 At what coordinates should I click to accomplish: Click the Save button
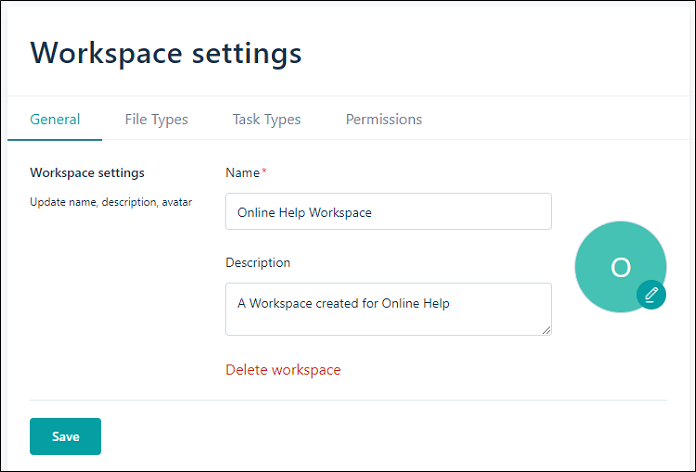click(x=65, y=436)
